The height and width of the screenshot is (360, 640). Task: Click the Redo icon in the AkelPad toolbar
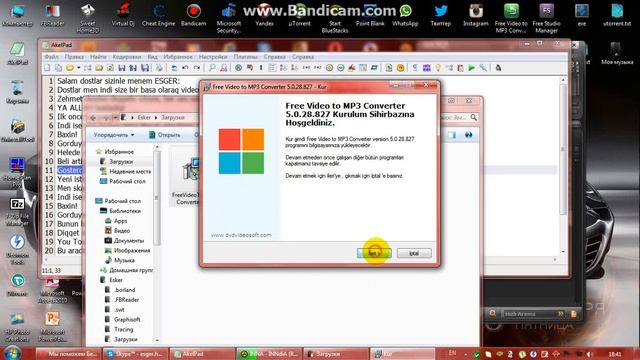click(197, 68)
